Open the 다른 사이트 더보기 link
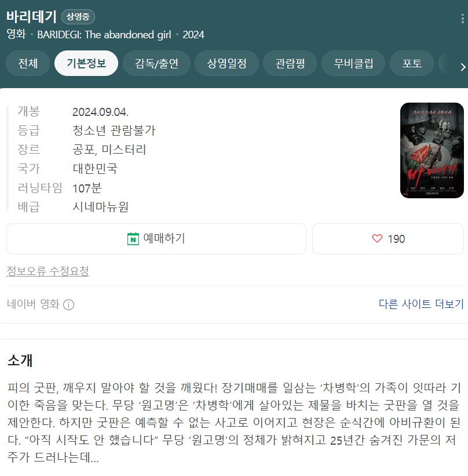The height and width of the screenshot is (476, 468). (421, 304)
